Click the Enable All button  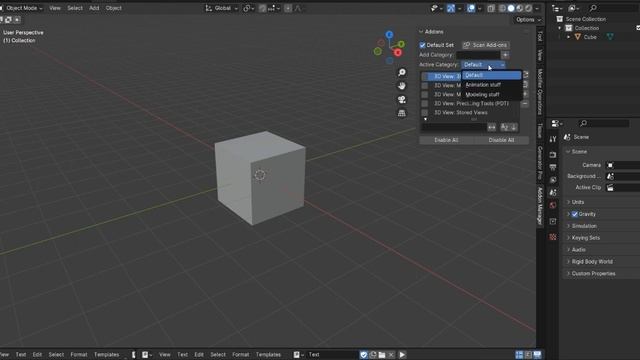(x=446, y=140)
